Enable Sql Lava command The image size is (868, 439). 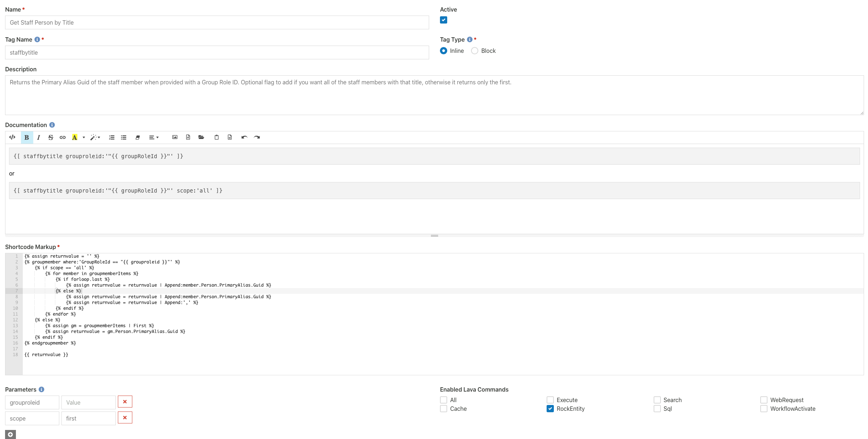click(x=657, y=409)
